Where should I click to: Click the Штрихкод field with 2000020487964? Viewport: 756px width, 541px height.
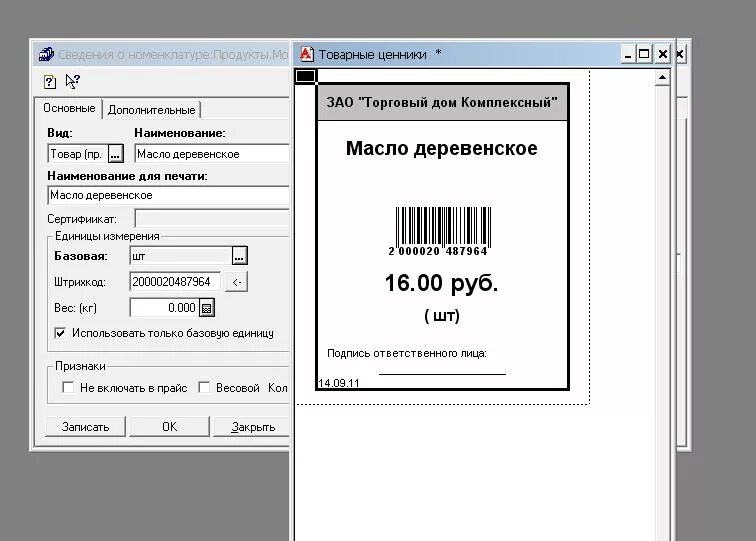pyautogui.click(x=175, y=282)
